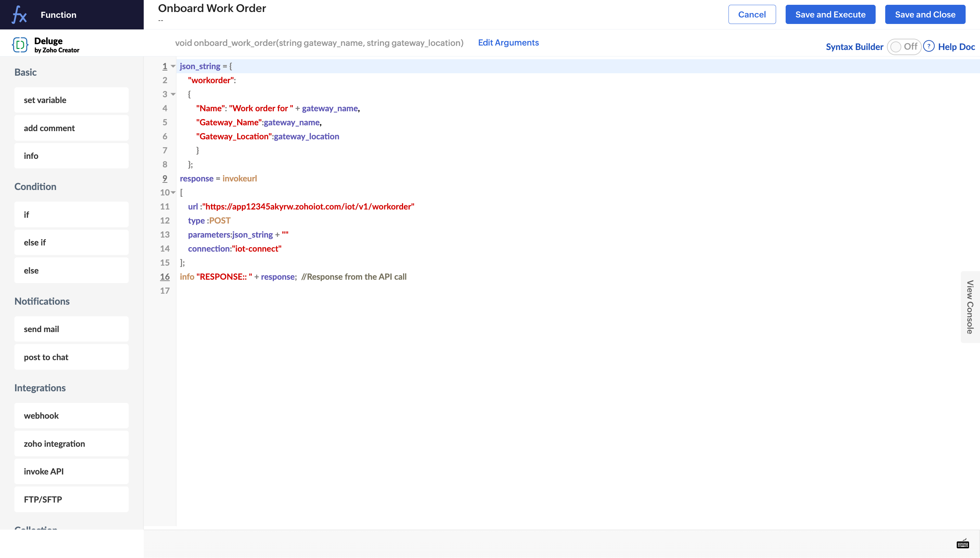980x558 pixels.
Task: Collapse code fold at line 1
Action: 173,66
